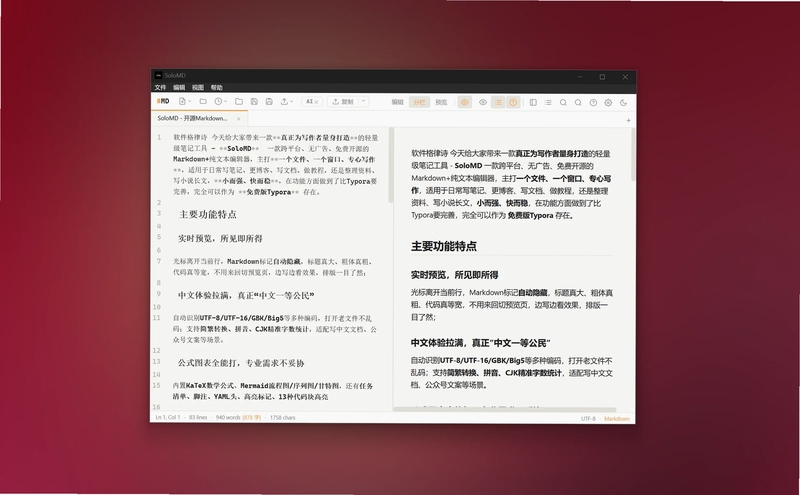
Task: Click the export upload arrow icon
Action: [x=284, y=102]
